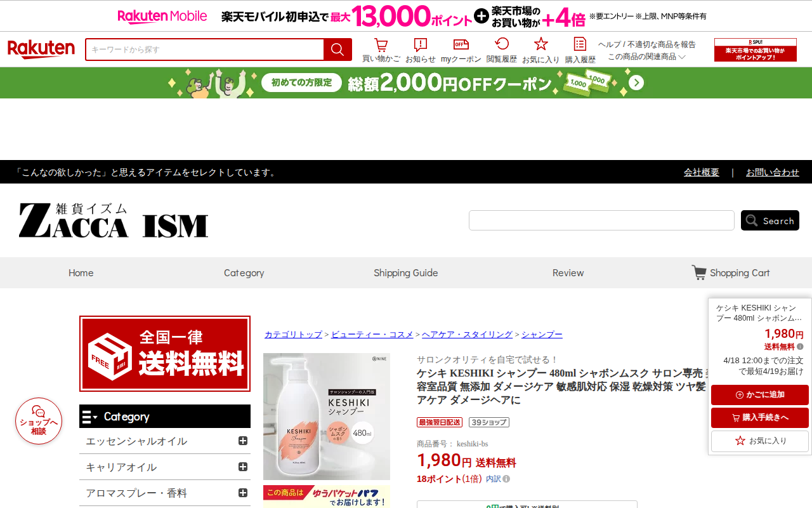The width and height of the screenshot is (812, 508).
Task: Open the お問い合わせ link
Action: pos(773,172)
